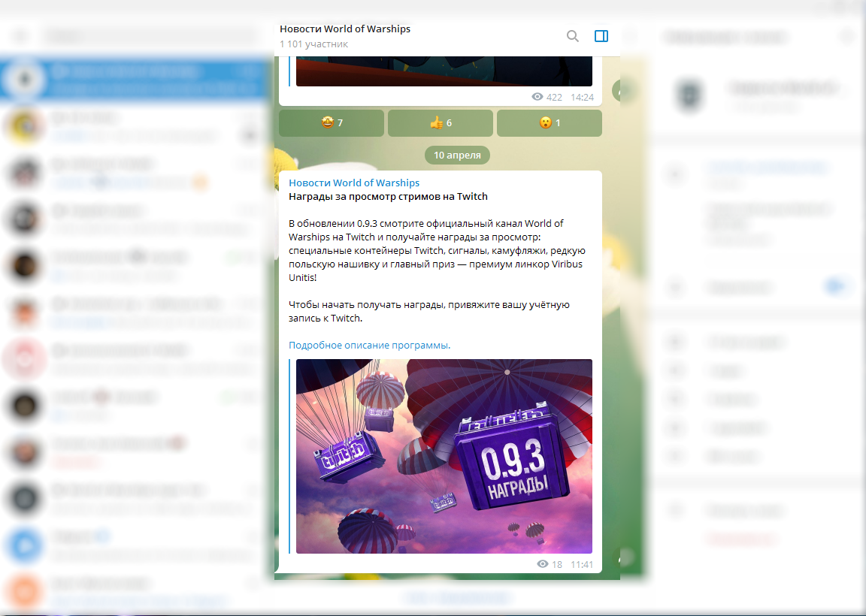Click the eye views icon beside 18
Image resolution: width=866 pixels, height=616 pixels.
[x=542, y=563]
